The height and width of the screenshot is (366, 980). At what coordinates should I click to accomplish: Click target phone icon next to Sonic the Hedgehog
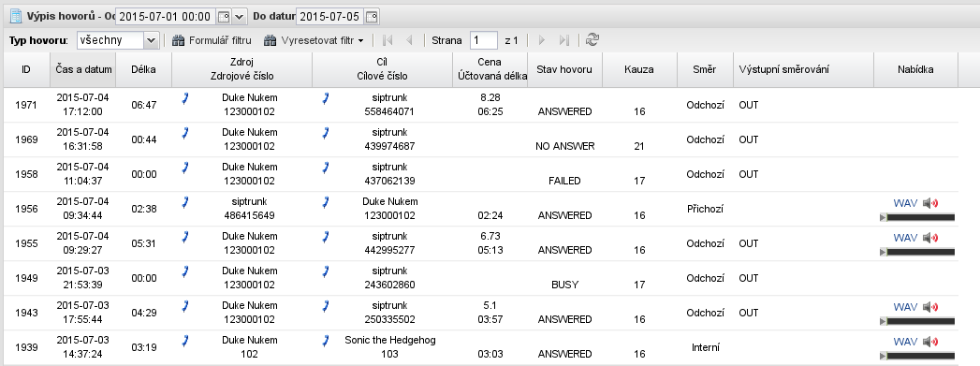pyautogui.click(x=326, y=341)
